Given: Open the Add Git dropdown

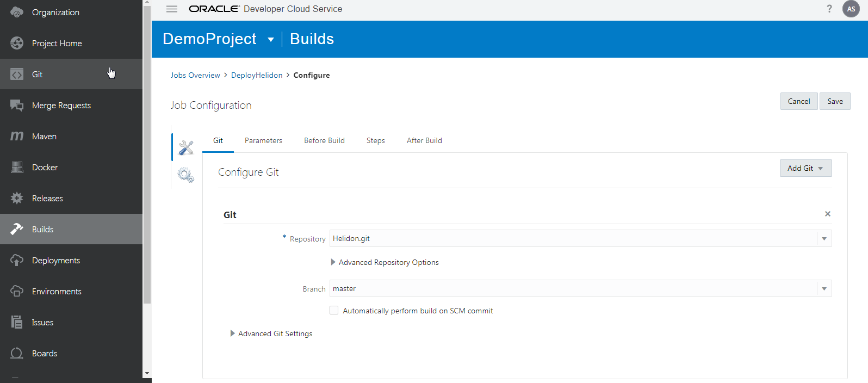Looking at the screenshot, I should [805, 168].
